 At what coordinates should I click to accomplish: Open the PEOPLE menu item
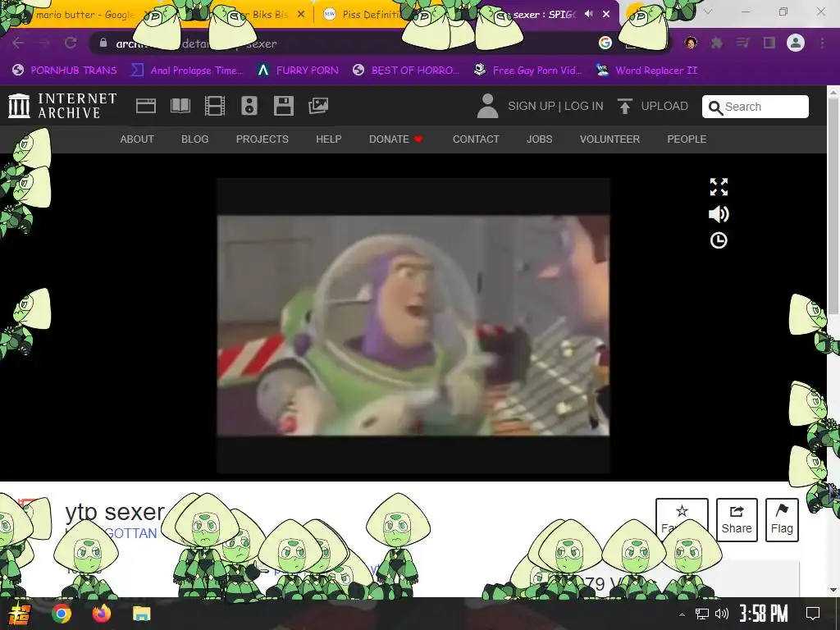(687, 139)
